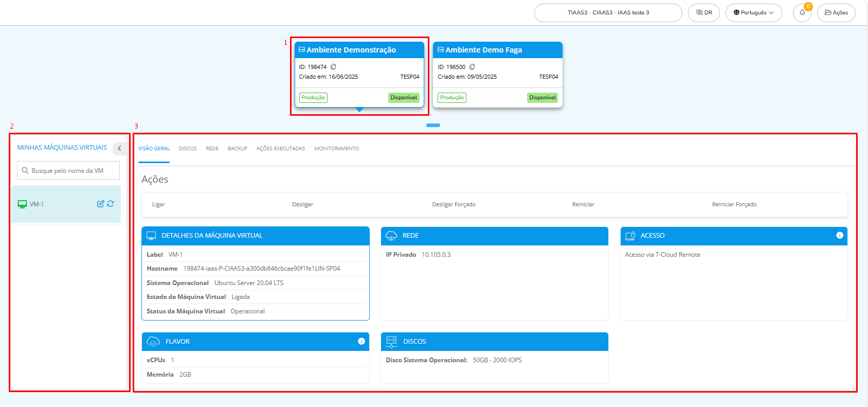Open the notifications bell icon
This screenshot has height=407, width=868.
(802, 12)
